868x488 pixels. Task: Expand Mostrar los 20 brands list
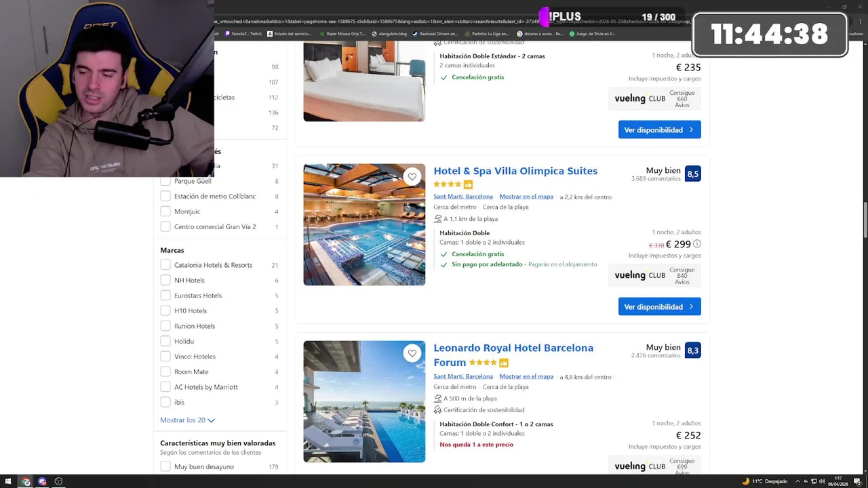click(188, 420)
